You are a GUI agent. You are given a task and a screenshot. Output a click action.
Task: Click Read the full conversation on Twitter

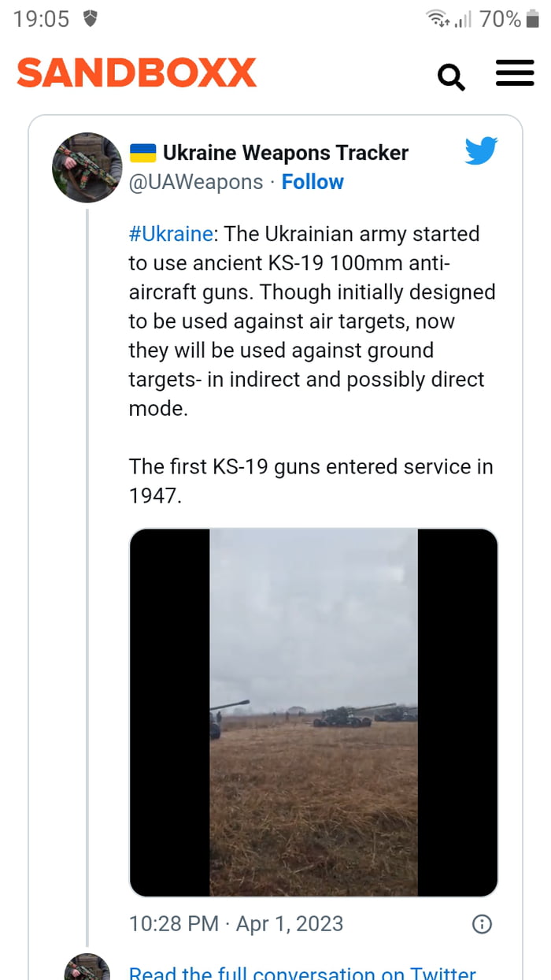[302, 972]
